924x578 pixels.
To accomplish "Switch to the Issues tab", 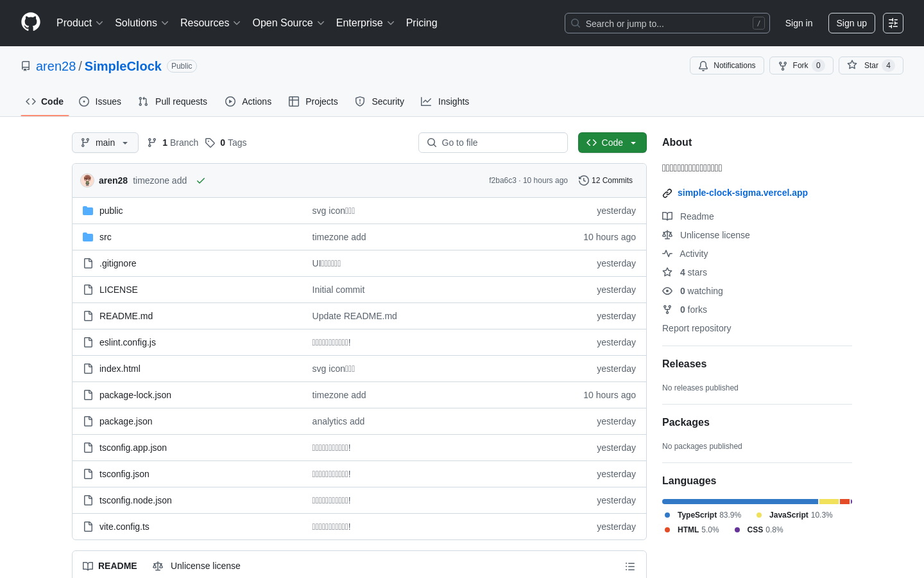I will point(100,101).
